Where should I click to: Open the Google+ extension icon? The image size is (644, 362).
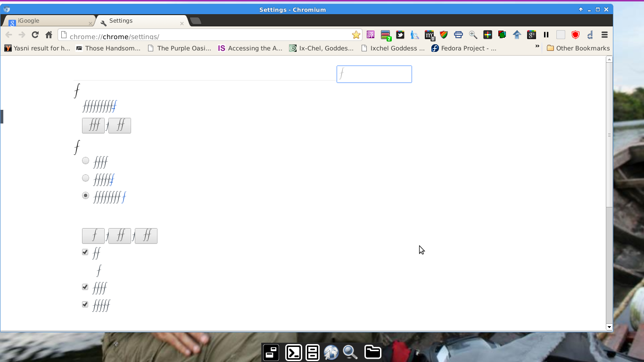(531, 35)
